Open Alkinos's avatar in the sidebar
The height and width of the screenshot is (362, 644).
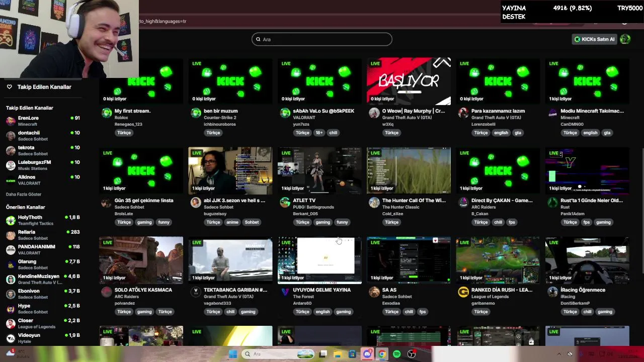click(11, 180)
